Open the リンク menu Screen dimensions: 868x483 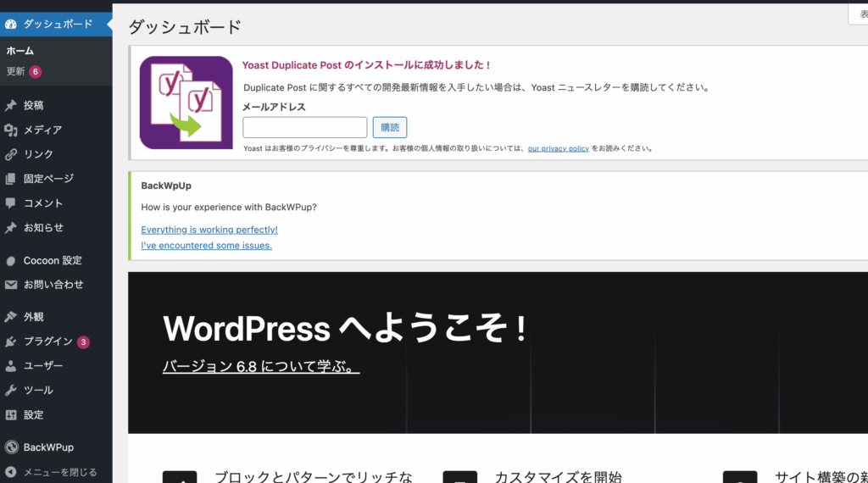tap(56, 154)
